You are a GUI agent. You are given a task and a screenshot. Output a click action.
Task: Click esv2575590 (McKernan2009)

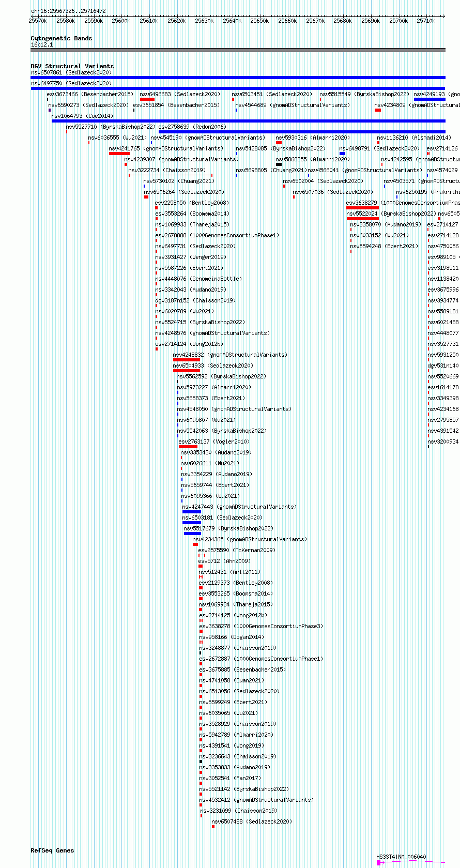coord(237,550)
